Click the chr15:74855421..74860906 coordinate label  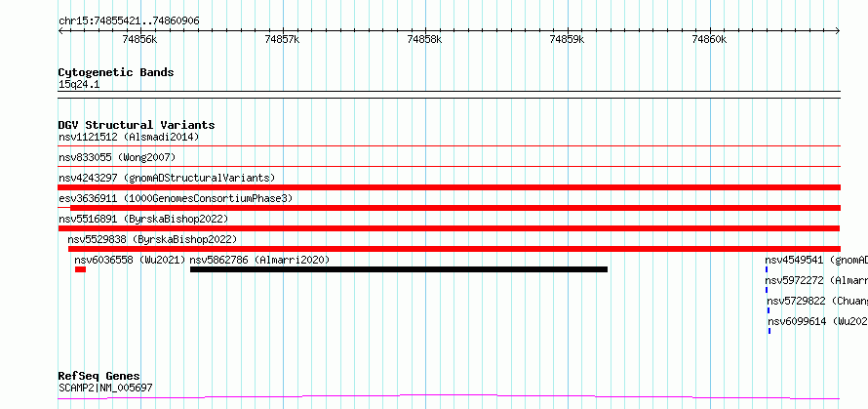pos(129,21)
